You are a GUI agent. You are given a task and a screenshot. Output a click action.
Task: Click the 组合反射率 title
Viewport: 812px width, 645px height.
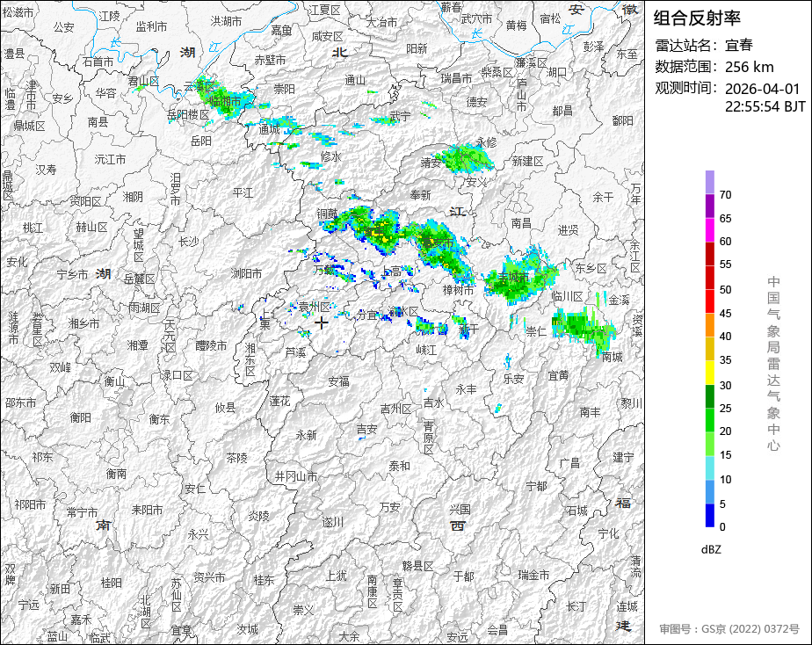pos(697,18)
